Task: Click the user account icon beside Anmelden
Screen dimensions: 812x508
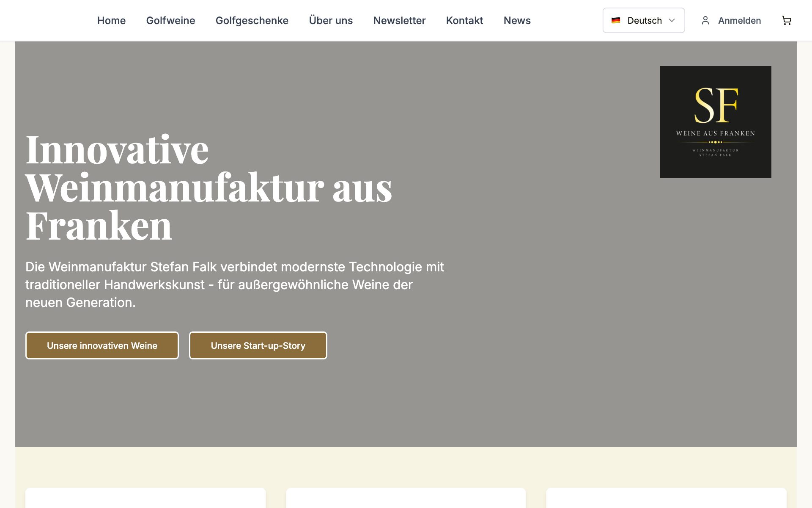Action: click(x=705, y=20)
